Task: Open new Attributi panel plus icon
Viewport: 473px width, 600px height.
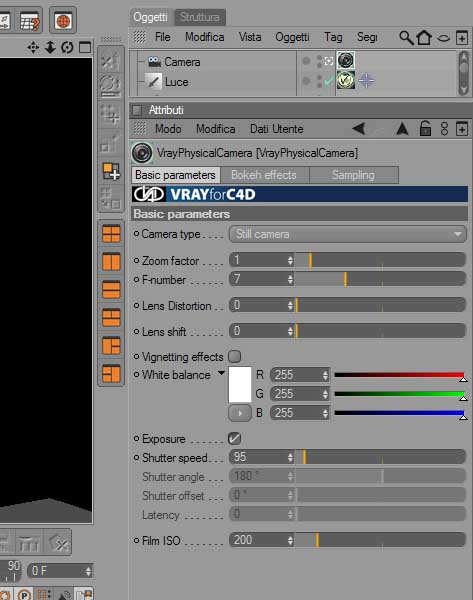Action: point(462,129)
